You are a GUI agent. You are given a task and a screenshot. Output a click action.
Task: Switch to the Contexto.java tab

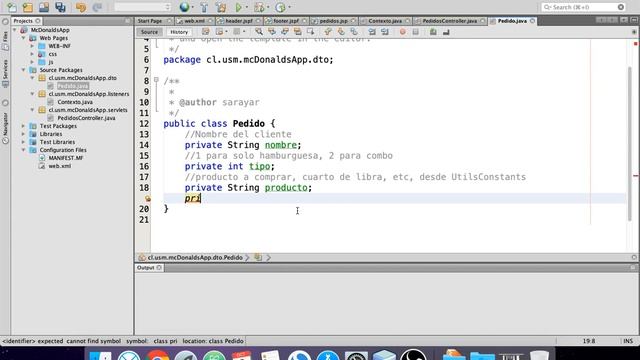coord(385,21)
